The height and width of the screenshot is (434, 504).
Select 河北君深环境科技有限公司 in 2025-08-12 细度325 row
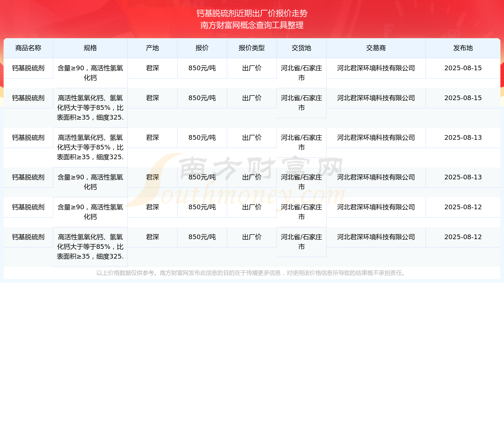tap(376, 237)
